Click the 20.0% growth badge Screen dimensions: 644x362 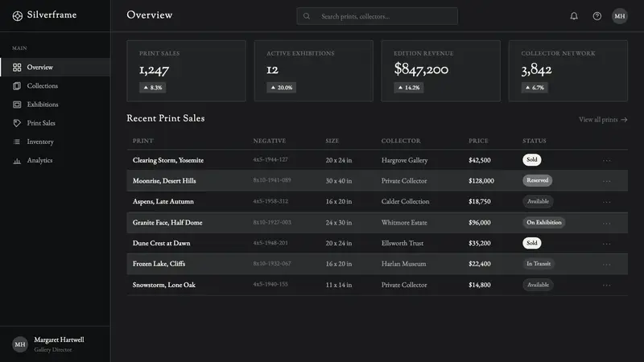pos(281,88)
